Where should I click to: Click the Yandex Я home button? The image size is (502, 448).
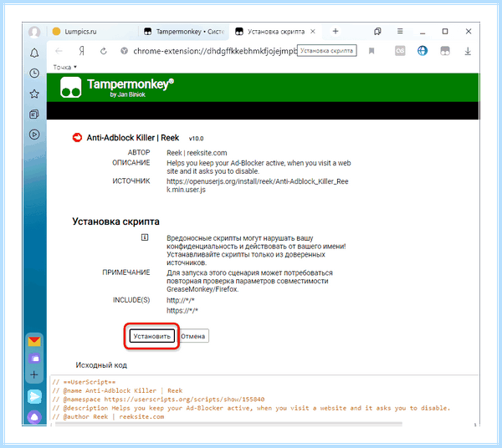pyautogui.click(x=82, y=51)
